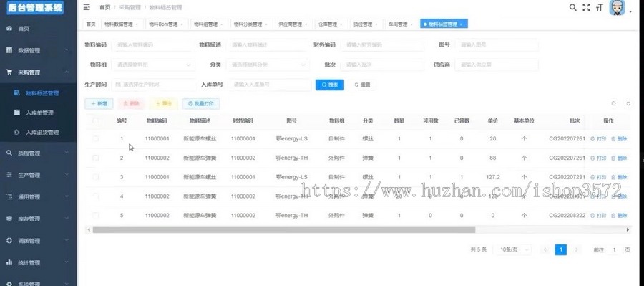Click the 调拨管理 sidebar icon
The image size is (644, 286).
(9, 240)
